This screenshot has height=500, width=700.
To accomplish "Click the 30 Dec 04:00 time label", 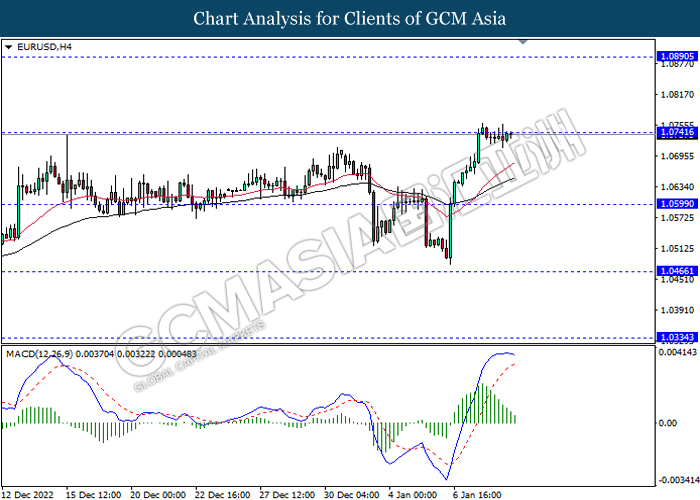I will (352, 495).
